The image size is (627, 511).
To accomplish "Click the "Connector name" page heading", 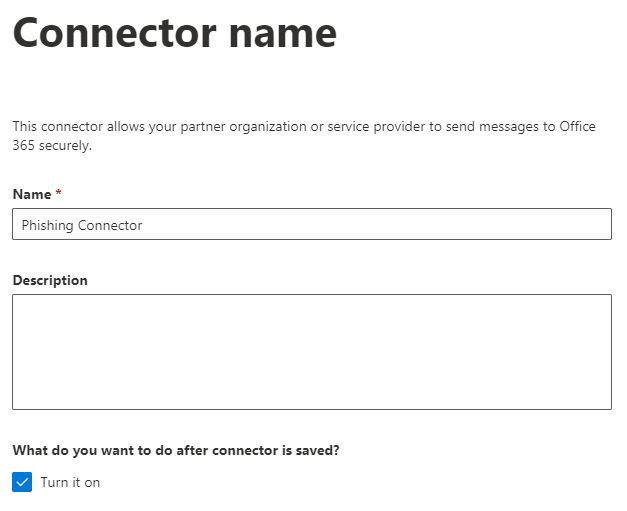I will [x=175, y=33].
